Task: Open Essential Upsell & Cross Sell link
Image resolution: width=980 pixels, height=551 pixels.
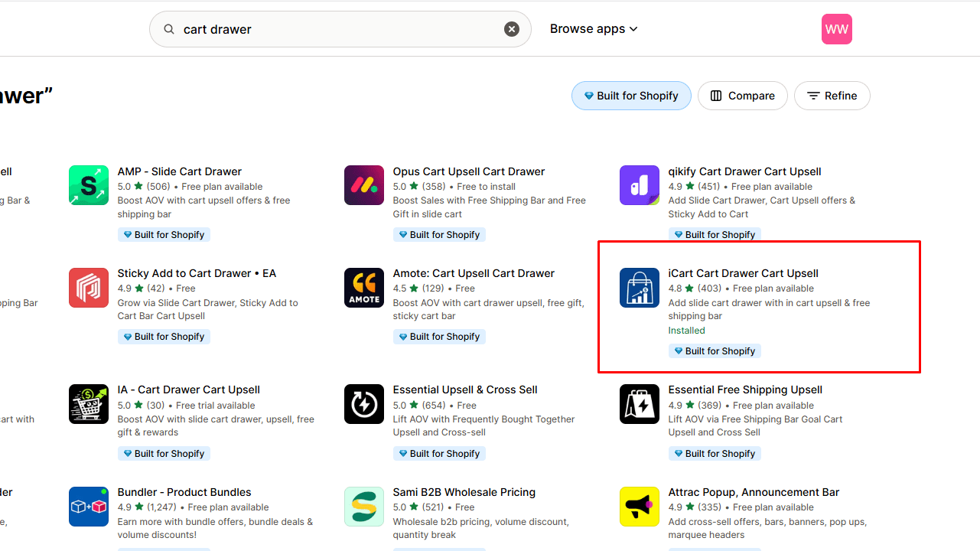Action: pyautogui.click(x=465, y=390)
